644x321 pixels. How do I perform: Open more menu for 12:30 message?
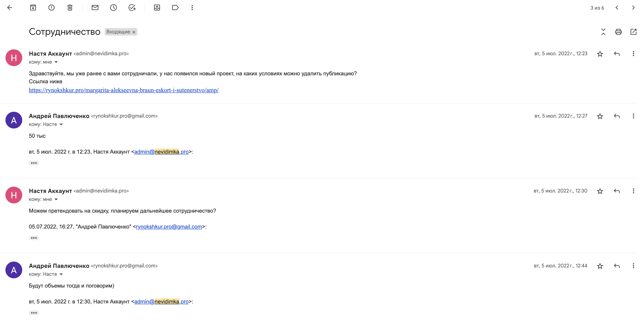633,191
